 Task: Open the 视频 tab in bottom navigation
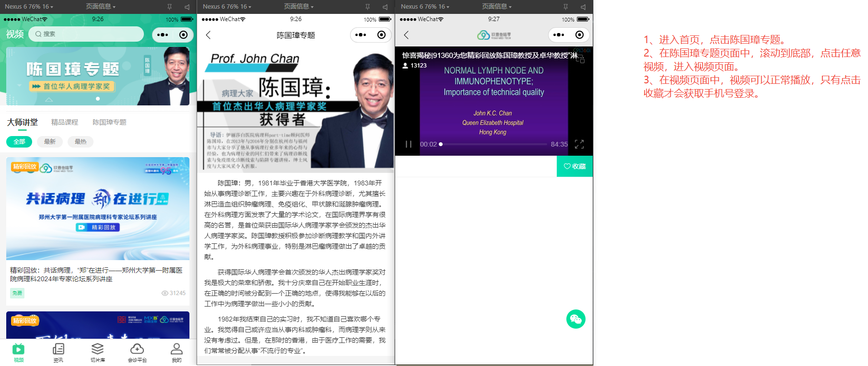click(19, 353)
